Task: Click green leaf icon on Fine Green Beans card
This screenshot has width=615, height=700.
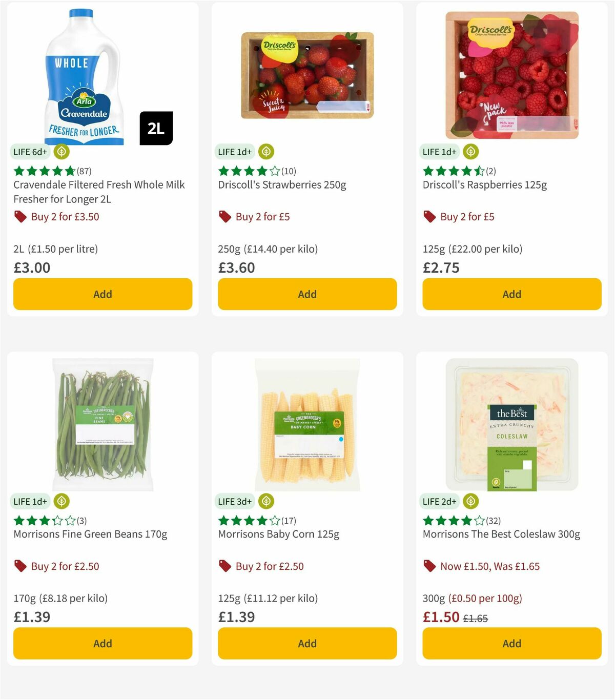Action: coord(61,501)
